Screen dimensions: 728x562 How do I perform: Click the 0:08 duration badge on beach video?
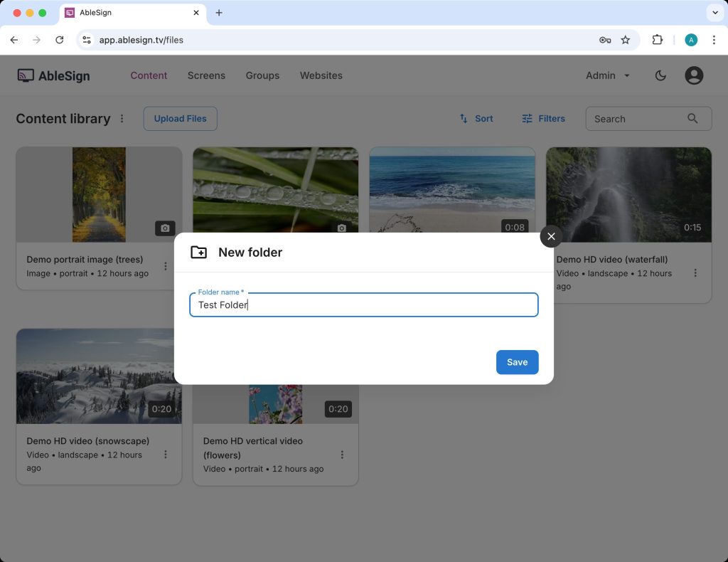click(515, 227)
